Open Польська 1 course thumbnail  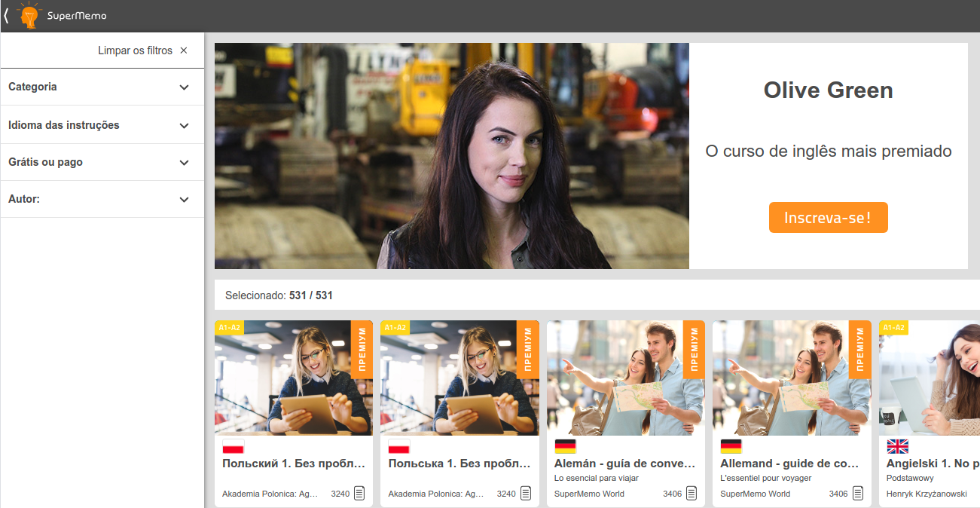pyautogui.click(x=459, y=378)
